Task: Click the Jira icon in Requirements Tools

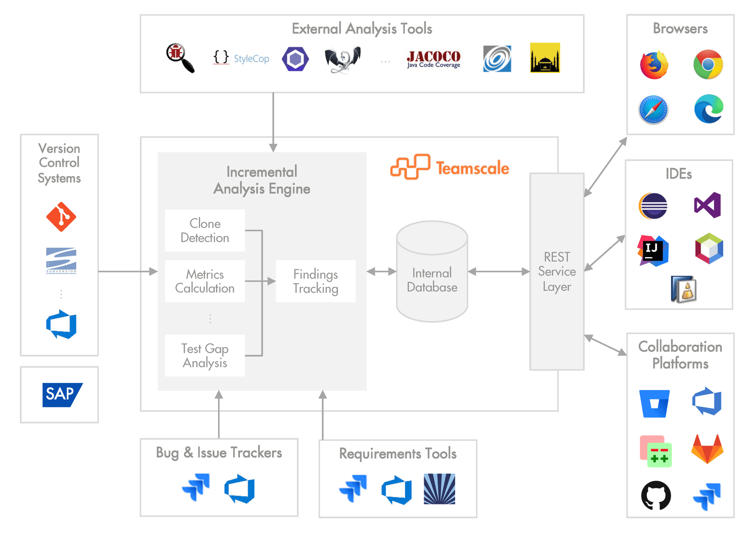Action: [353, 489]
